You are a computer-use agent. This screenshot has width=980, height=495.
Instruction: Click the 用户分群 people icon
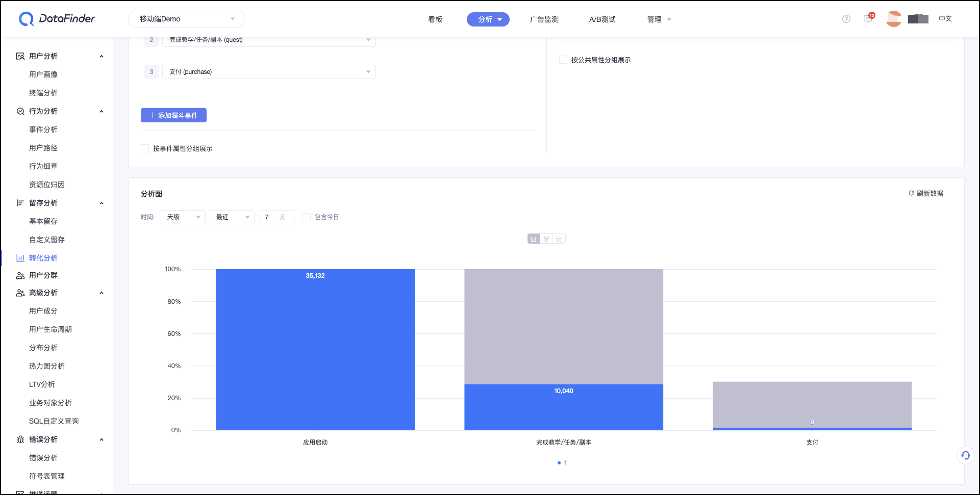pyautogui.click(x=20, y=275)
